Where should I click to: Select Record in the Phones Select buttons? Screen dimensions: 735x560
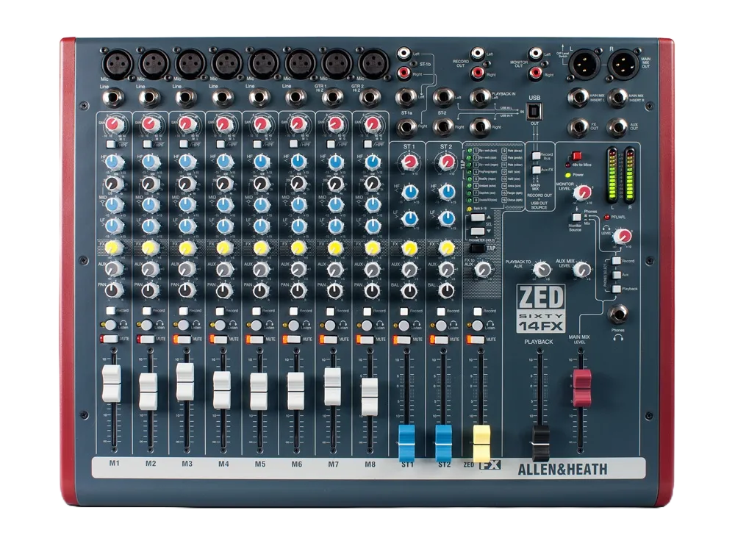(617, 261)
